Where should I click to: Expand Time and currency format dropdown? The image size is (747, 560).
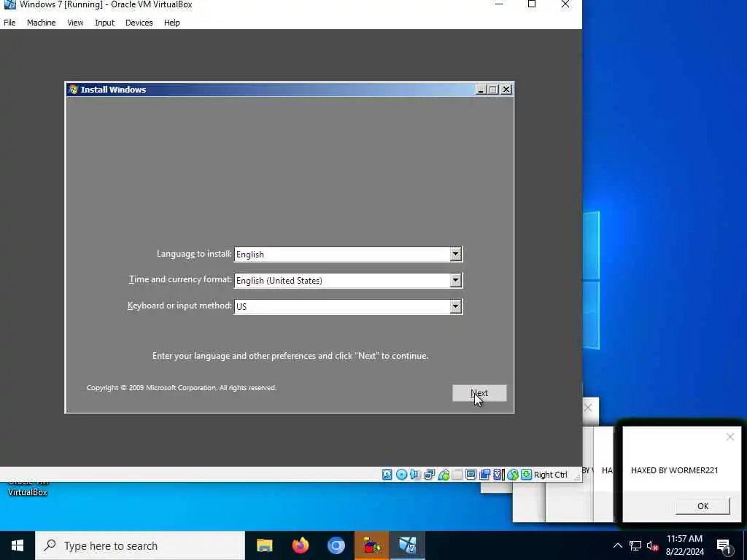tap(455, 281)
